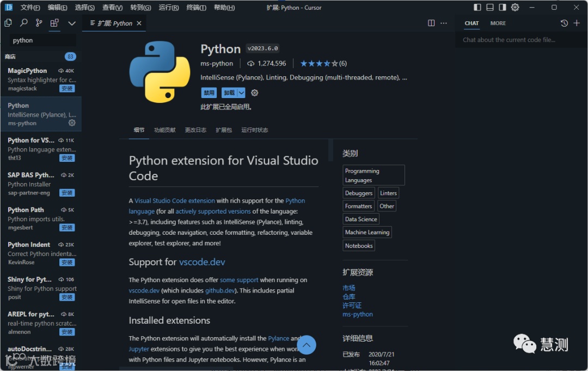
Task: Select Programming Languages category
Action: (373, 175)
